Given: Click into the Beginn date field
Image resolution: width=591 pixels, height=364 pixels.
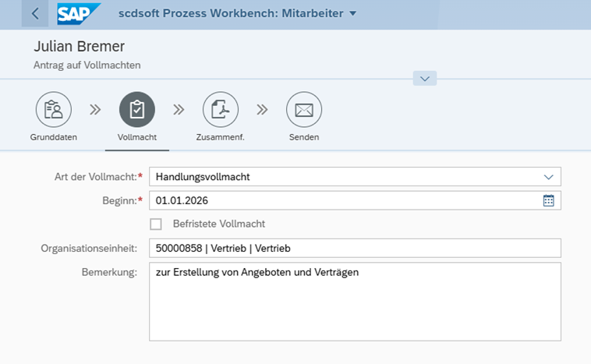Looking at the screenshot, I should [x=343, y=200].
